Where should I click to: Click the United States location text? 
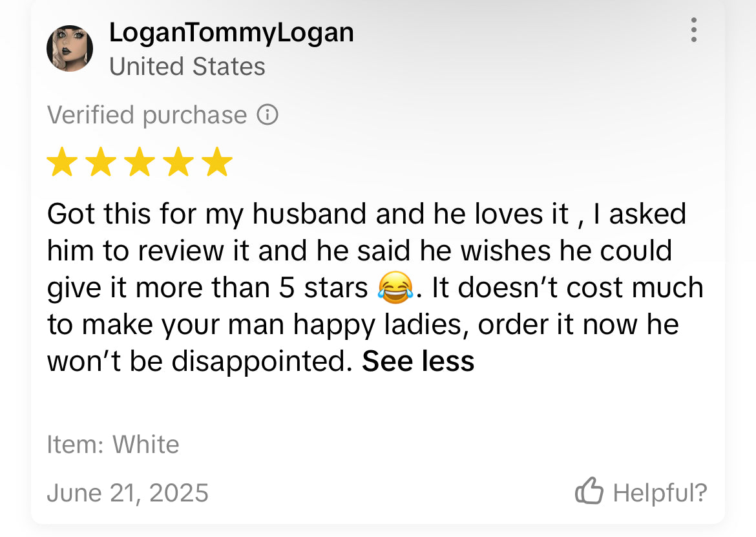pos(187,67)
